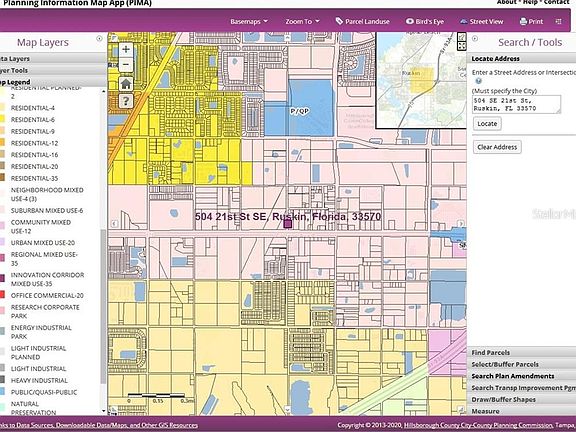The image size is (576, 432).
Task: Click the Locate button
Action: (487, 124)
